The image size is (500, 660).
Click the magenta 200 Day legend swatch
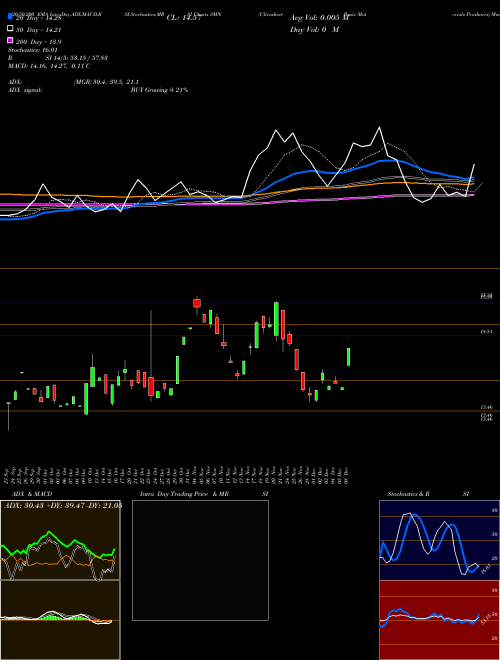pyautogui.click(x=11, y=40)
